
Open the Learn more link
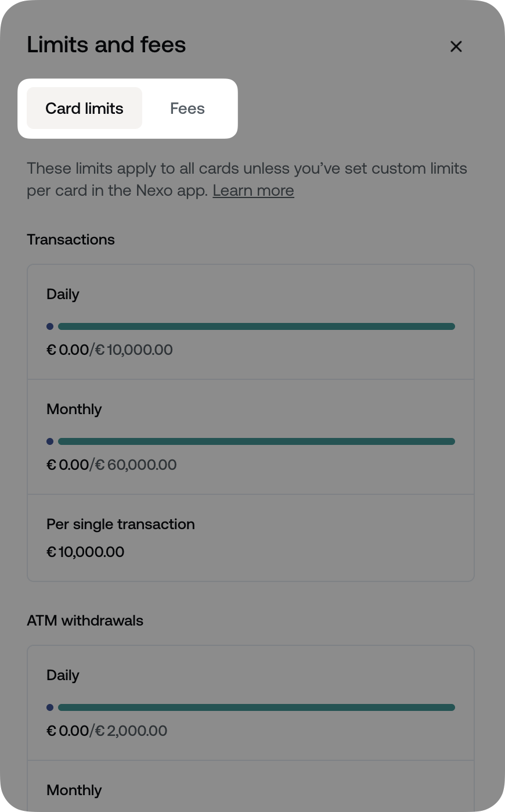253,191
